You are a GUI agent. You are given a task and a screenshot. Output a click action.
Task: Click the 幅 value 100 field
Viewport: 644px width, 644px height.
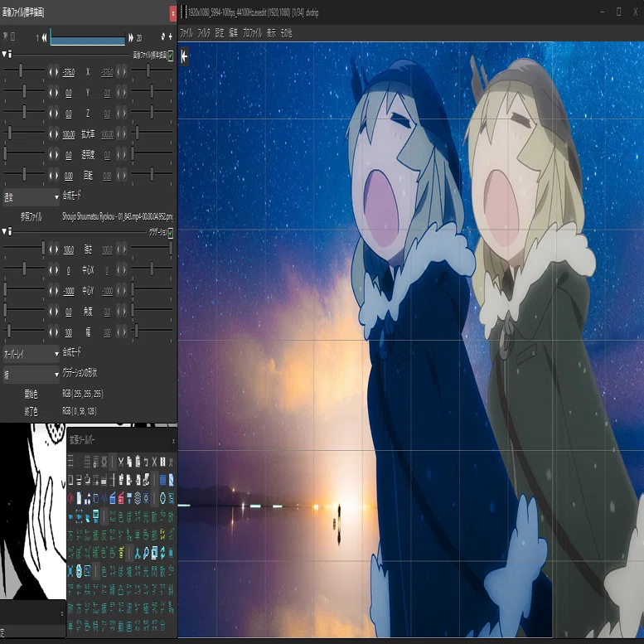69,332
